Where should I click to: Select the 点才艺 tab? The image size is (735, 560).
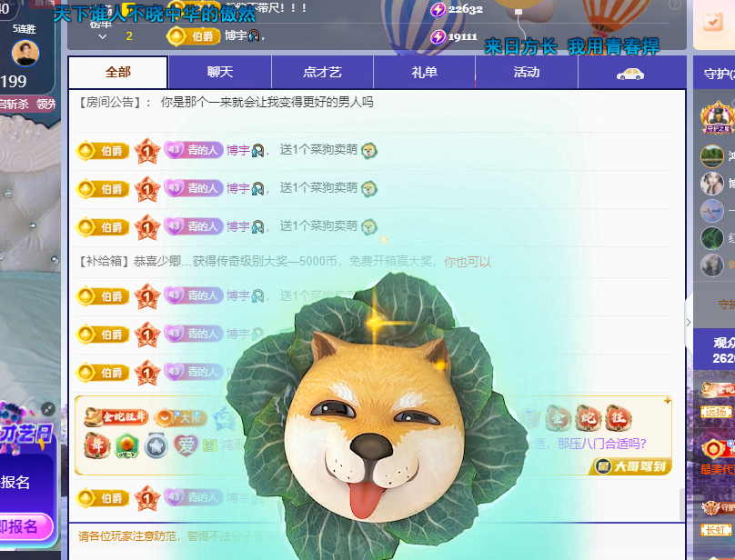tap(322, 73)
